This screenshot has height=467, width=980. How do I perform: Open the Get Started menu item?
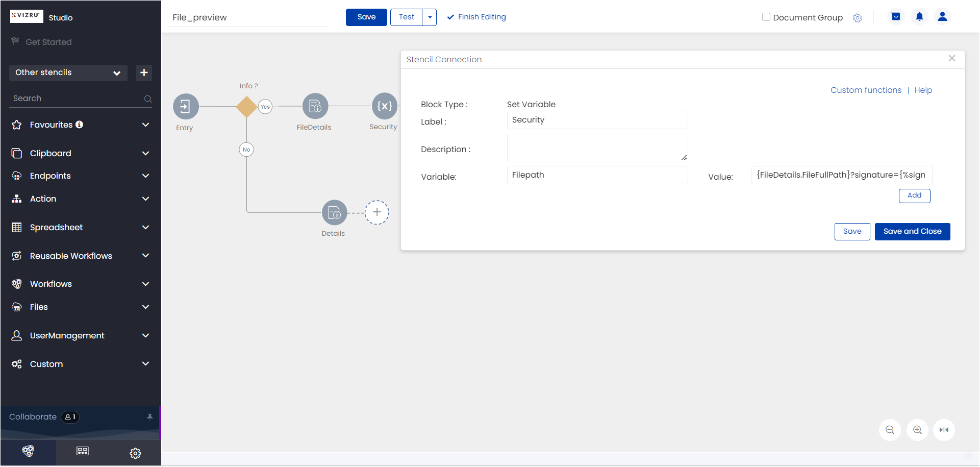(48, 42)
